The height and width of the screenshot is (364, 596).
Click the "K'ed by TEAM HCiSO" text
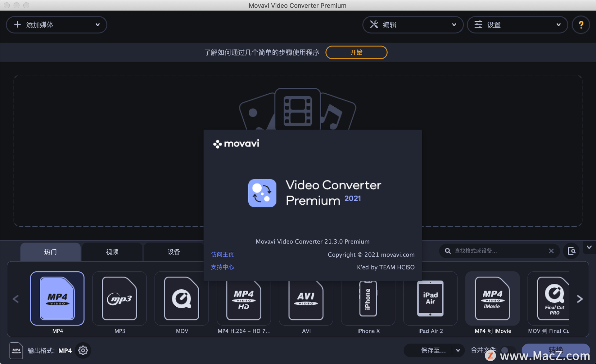[x=386, y=267]
